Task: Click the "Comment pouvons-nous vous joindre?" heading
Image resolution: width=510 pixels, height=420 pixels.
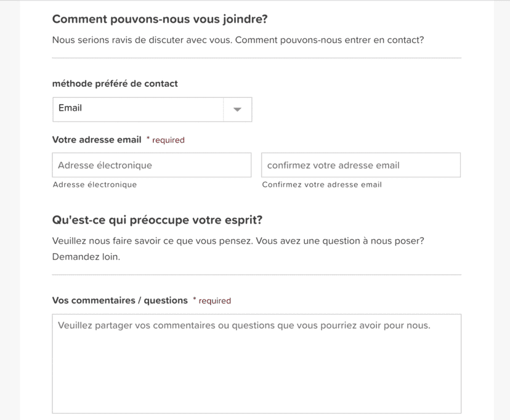Action: [160, 19]
